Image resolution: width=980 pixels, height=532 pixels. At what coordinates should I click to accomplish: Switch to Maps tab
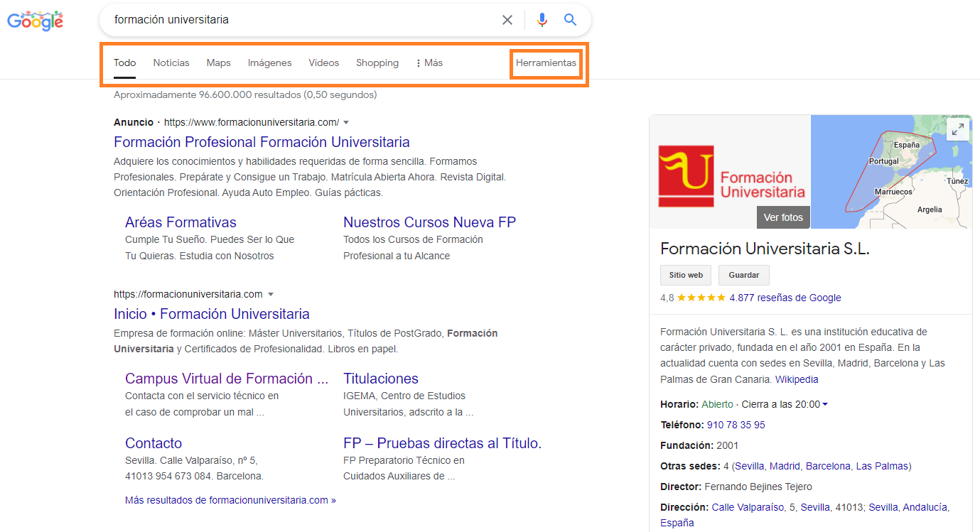[x=219, y=63]
